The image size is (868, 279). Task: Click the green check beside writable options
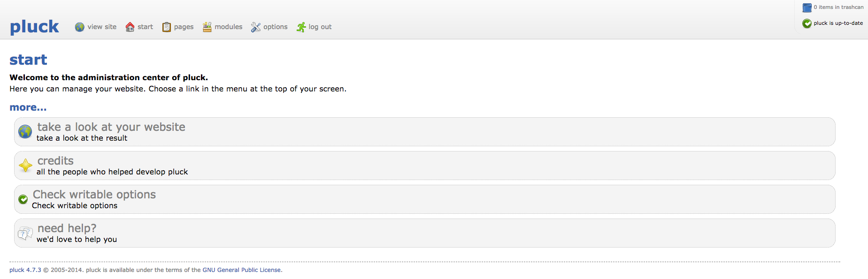tap(23, 199)
